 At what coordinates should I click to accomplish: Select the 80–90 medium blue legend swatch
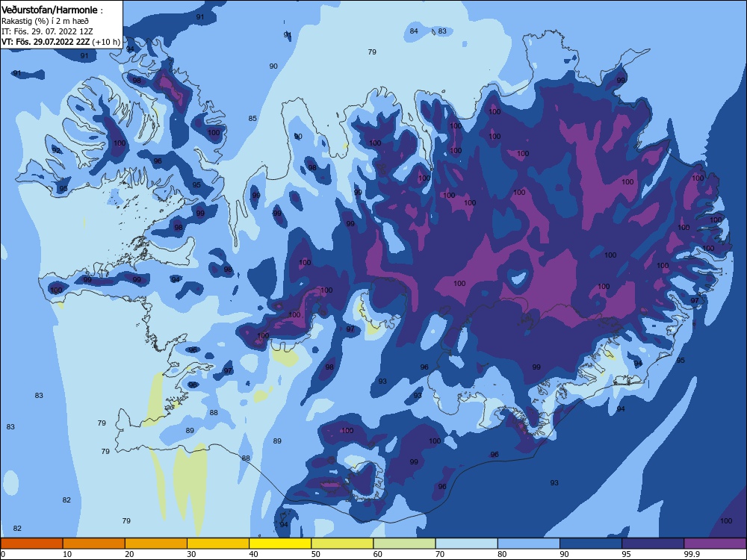coord(529,544)
